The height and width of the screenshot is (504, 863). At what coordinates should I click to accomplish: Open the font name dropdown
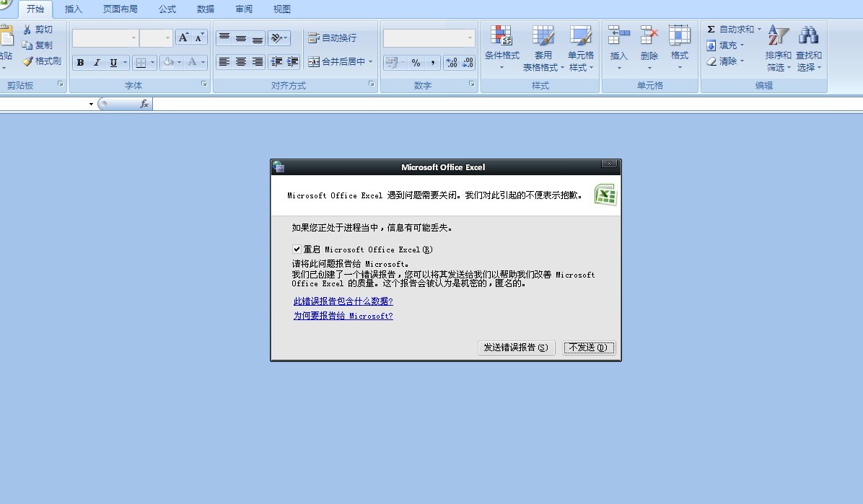click(133, 38)
